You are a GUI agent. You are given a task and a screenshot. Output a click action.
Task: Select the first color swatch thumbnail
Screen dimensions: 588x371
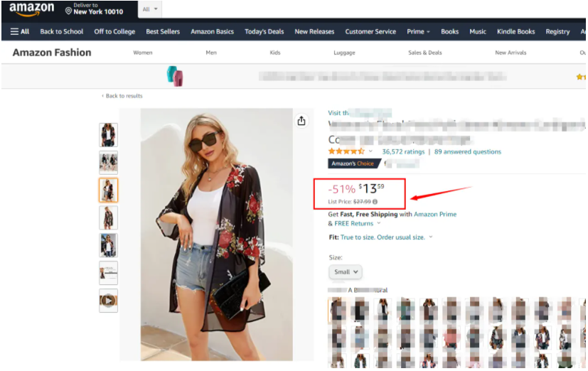337,310
